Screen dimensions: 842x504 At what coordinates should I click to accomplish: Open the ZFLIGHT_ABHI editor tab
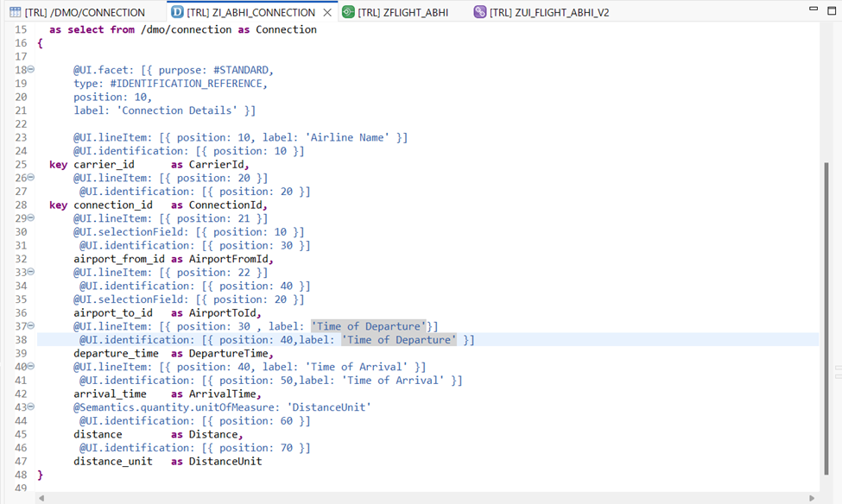pyautogui.click(x=402, y=12)
